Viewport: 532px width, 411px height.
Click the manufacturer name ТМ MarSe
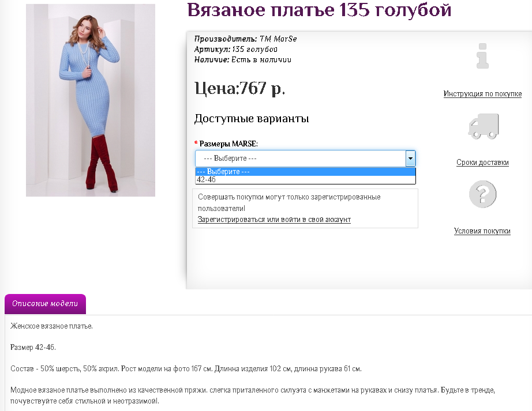278,39
